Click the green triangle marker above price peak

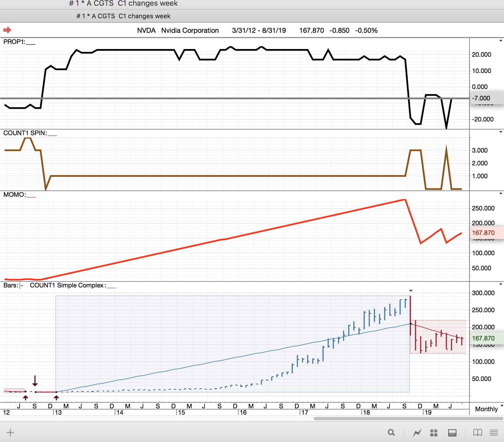(x=411, y=291)
